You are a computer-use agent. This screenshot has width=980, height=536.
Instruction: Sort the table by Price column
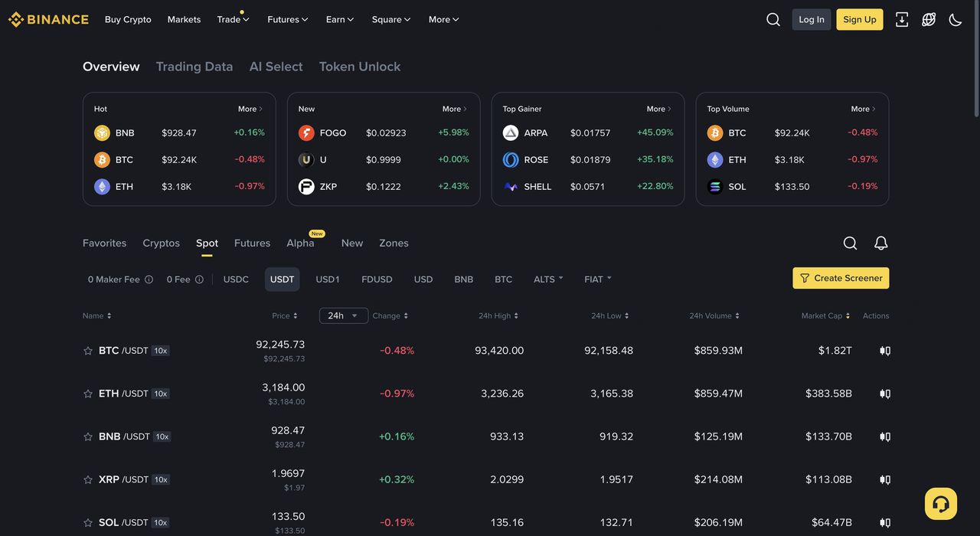pyautogui.click(x=284, y=315)
